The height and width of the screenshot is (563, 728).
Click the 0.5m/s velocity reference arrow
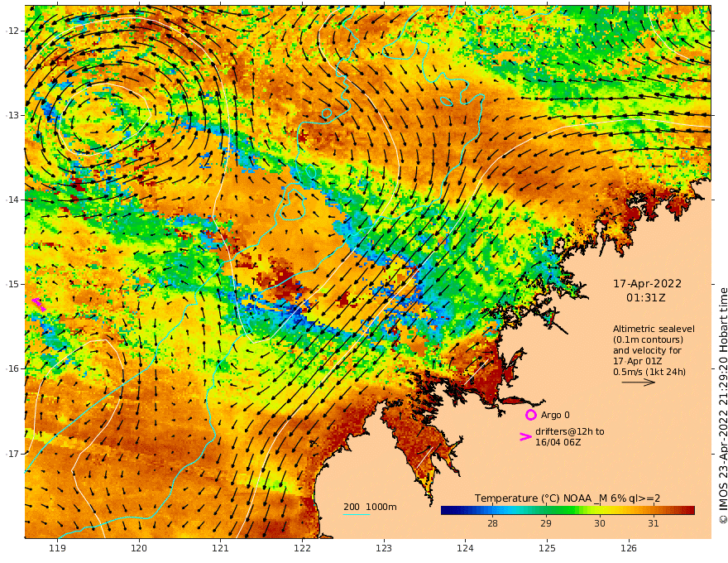click(x=639, y=383)
